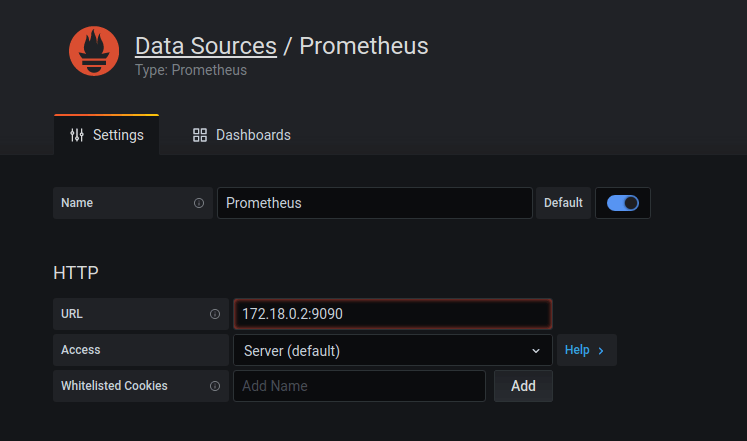The height and width of the screenshot is (441, 747).
Task: Click the info icon next to Whitelisted Cookies
Action: coord(215,386)
